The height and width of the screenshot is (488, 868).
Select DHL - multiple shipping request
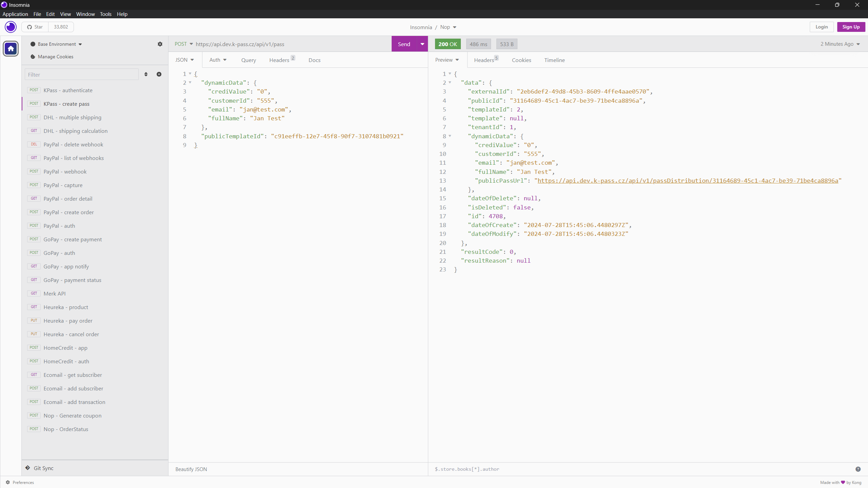tap(95, 117)
